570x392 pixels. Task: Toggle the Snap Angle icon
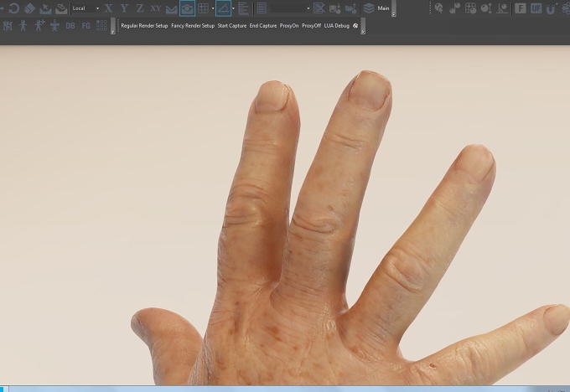click(223, 8)
